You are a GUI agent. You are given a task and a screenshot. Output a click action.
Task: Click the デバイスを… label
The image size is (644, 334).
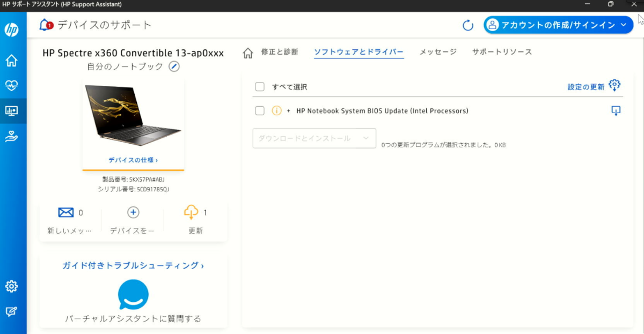[x=132, y=231]
